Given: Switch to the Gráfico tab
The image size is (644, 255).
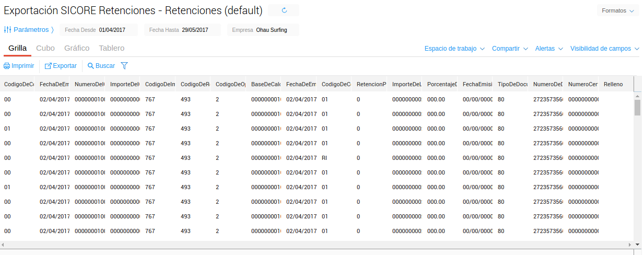Looking at the screenshot, I should 77,48.
